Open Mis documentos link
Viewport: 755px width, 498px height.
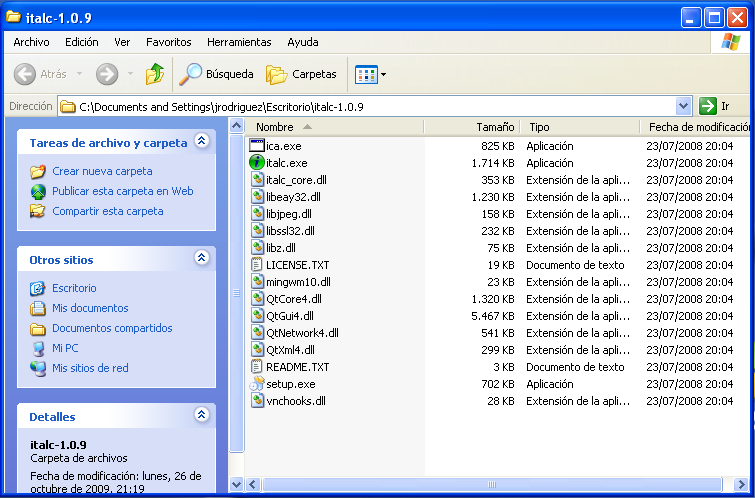pyautogui.click(x=90, y=308)
